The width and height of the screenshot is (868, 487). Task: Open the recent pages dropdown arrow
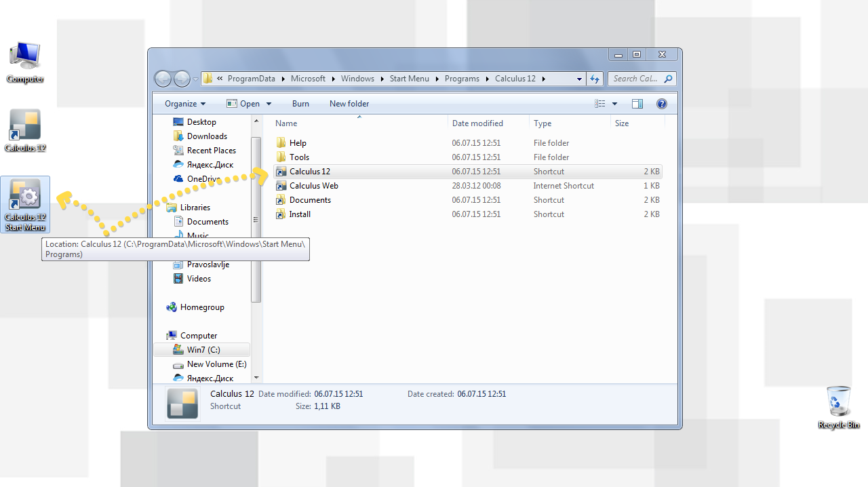coord(195,79)
